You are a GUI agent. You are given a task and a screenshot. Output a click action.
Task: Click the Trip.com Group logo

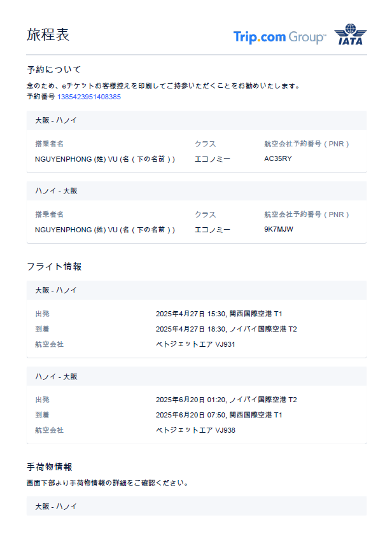coord(279,37)
